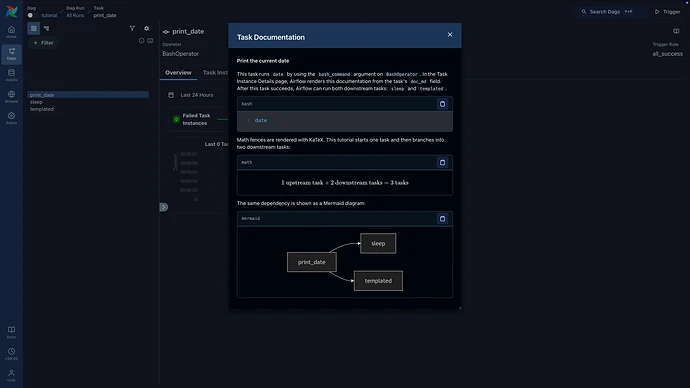Open the panel settings gear
The height and width of the screenshot is (388, 690).
147,29
